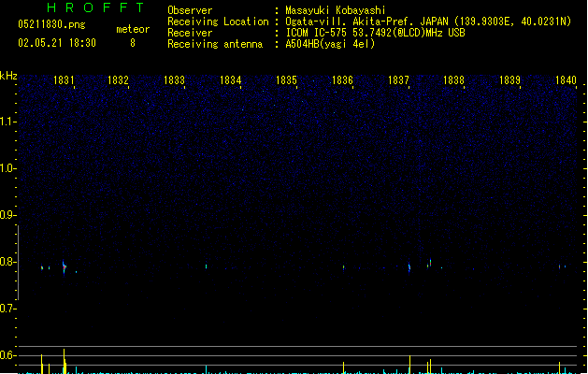Click time marker 1840
Viewport: 588px width, 374px height.
point(566,80)
